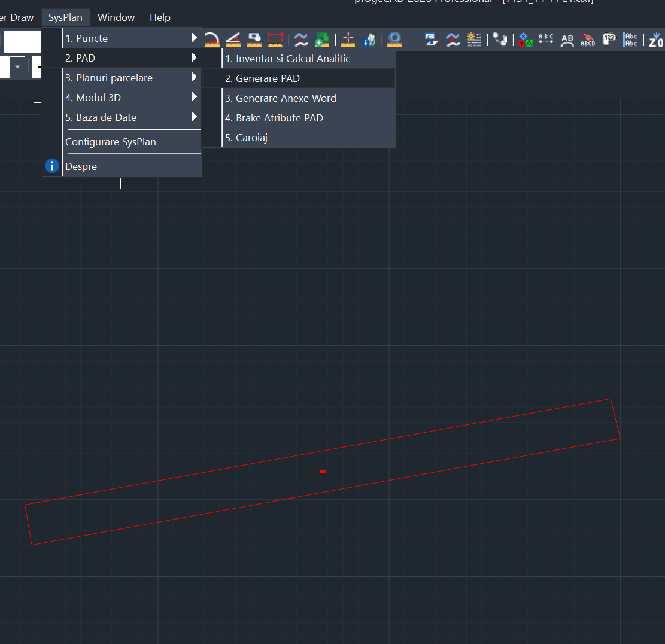Open Despre about entry
This screenshot has height=644, width=665.
pos(81,166)
